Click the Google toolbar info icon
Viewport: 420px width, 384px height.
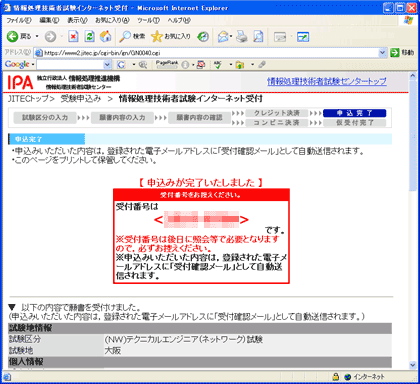coord(185,65)
